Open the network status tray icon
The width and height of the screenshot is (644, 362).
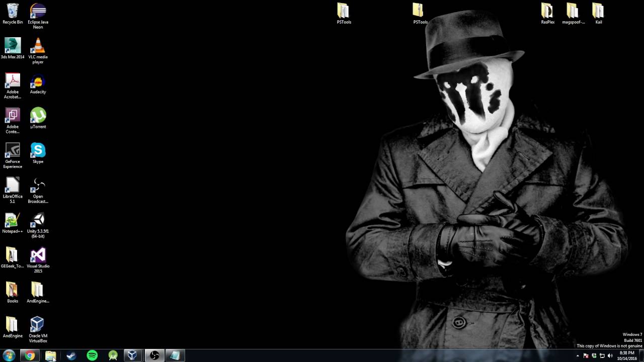(x=602, y=356)
